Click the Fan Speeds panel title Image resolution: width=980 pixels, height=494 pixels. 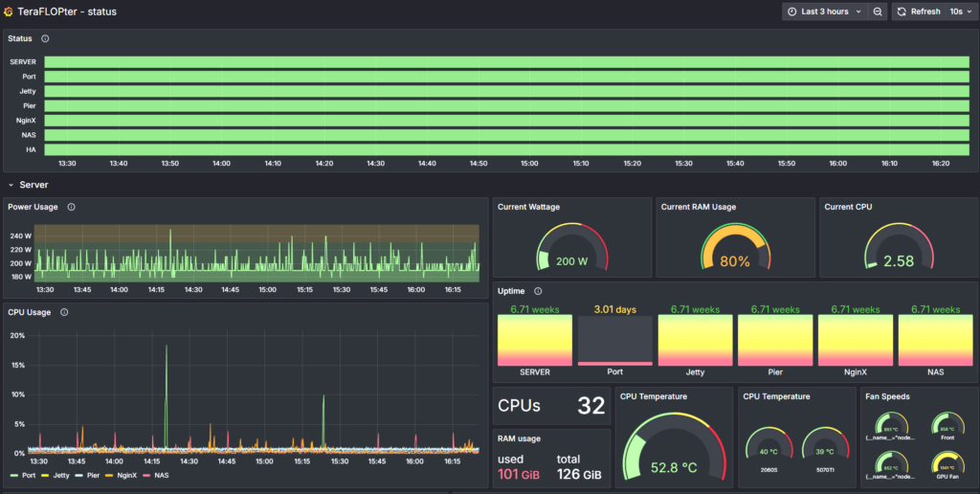click(887, 396)
